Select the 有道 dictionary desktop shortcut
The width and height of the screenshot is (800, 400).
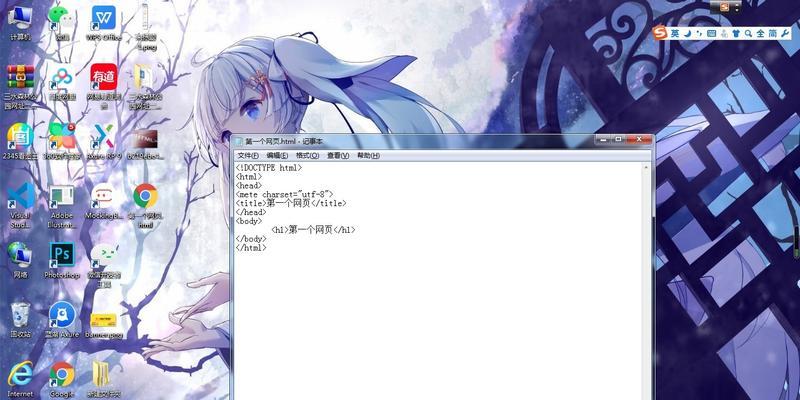pyautogui.click(x=104, y=87)
